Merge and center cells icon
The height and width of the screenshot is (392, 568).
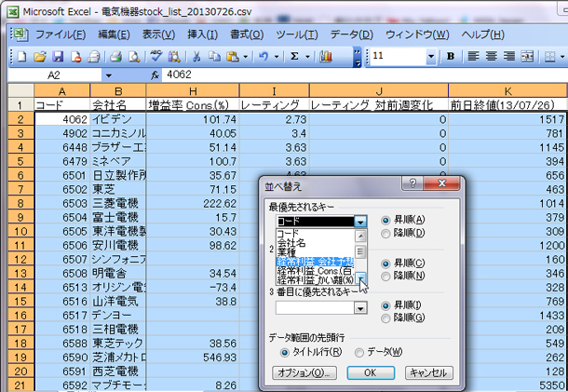click(527, 57)
